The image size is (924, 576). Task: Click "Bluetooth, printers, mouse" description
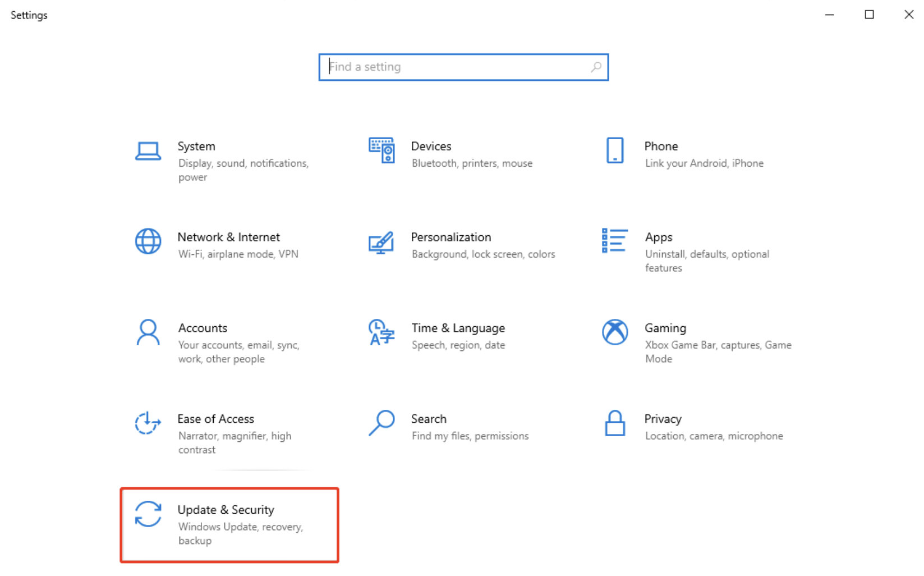[472, 163]
